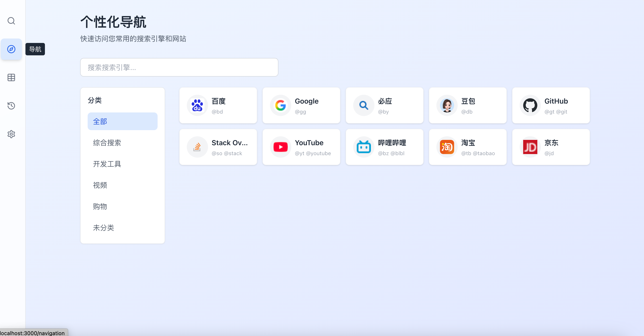The height and width of the screenshot is (336, 644).
Task: Open the YouTube card title
Action: tap(309, 143)
